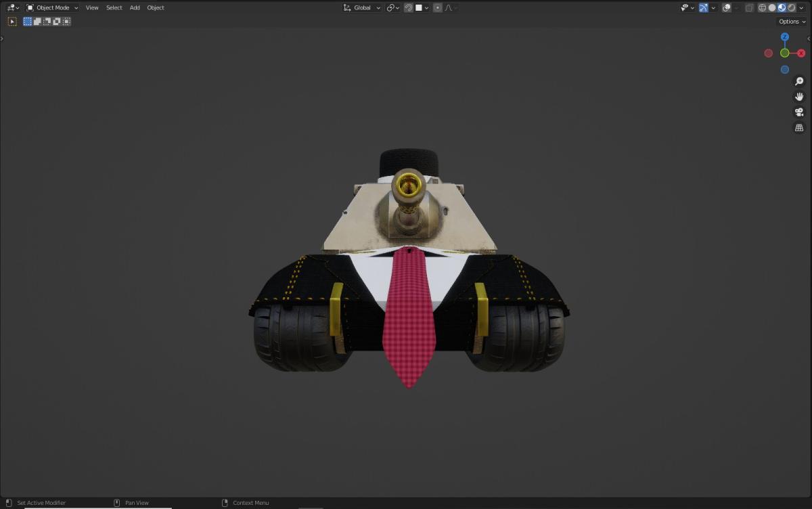Switch to rendered viewport shading
The height and width of the screenshot is (509, 812).
pyautogui.click(x=791, y=7)
